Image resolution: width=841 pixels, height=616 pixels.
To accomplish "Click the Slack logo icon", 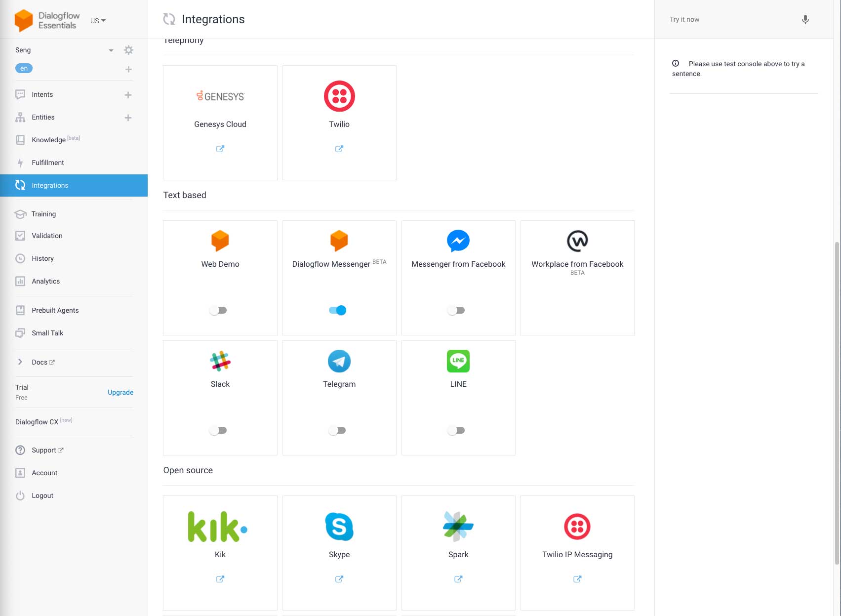I will [220, 361].
